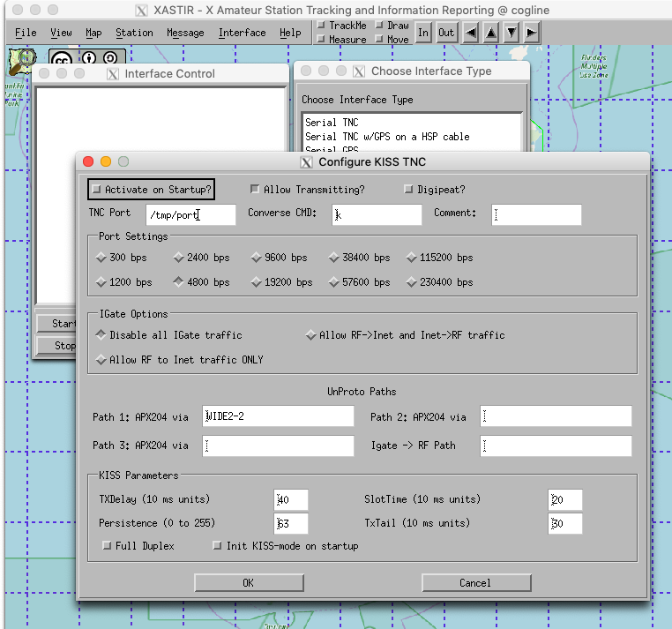Cancel the KISS TNC configuration
Screen dimensions: 672x629
[475, 583]
